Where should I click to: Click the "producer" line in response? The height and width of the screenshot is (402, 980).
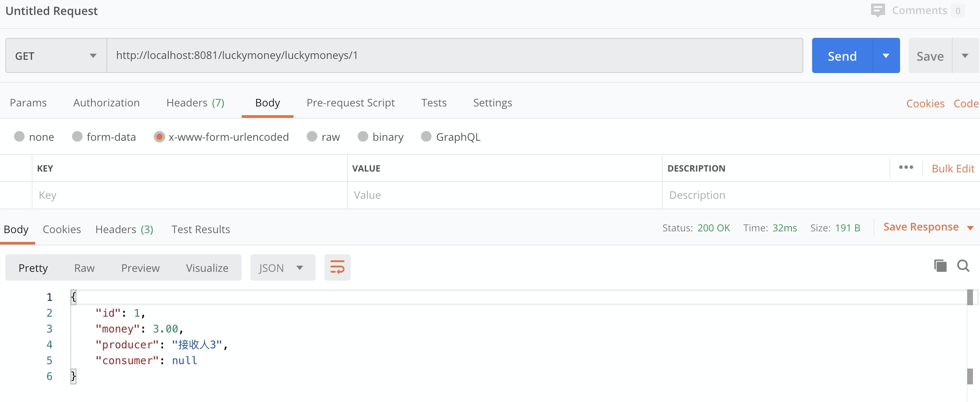[162, 344]
